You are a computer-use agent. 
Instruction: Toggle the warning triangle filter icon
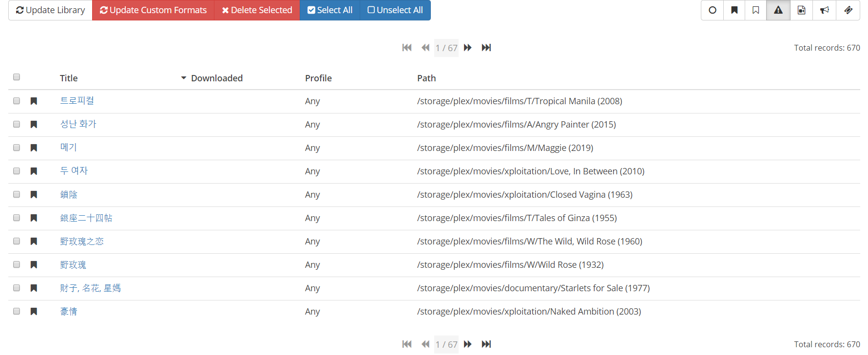point(778,10)
